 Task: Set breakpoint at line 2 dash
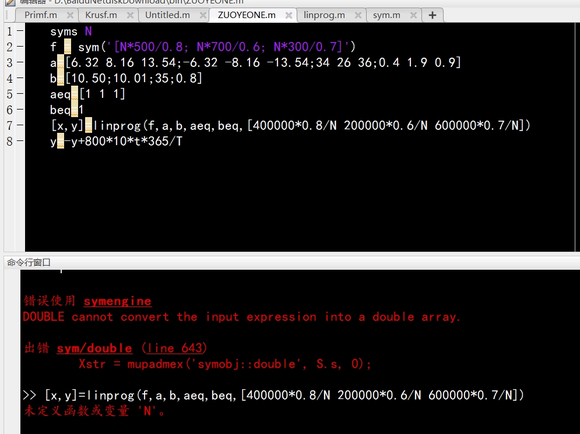(x=20, y=47)
